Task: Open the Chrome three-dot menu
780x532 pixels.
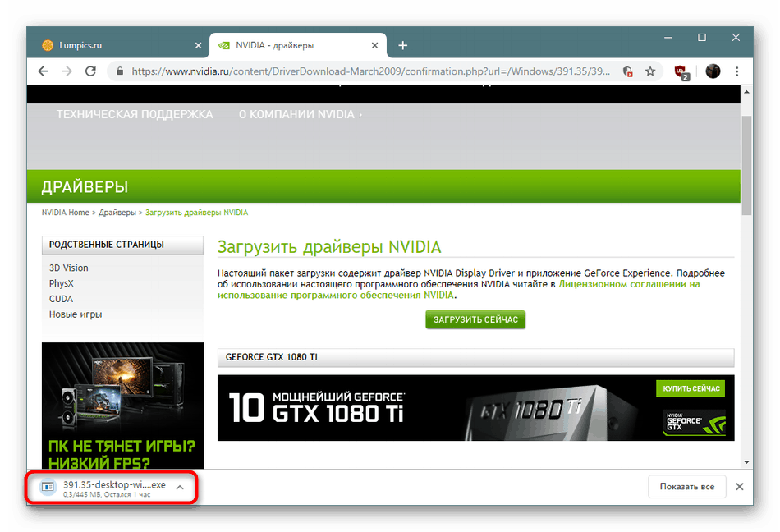Action: tap(736, 71)
